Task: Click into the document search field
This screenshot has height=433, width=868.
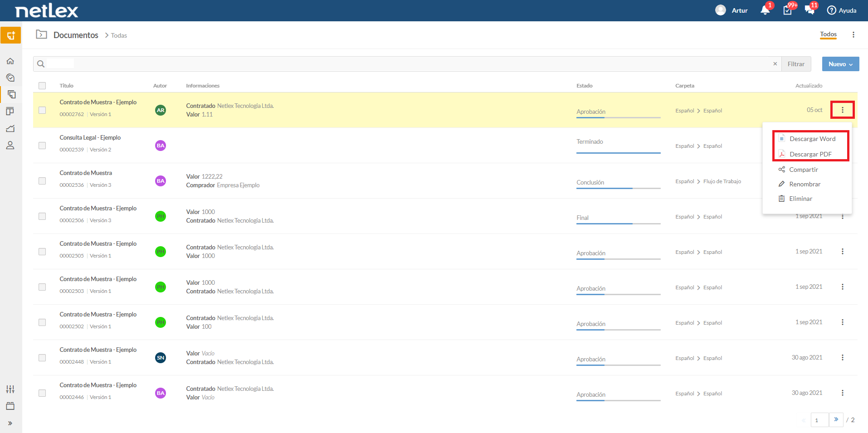Action: tap(408, 64)
